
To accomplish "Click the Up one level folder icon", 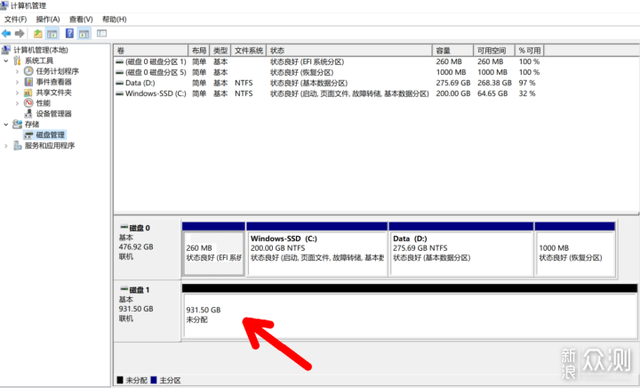I will pos(38,33).
